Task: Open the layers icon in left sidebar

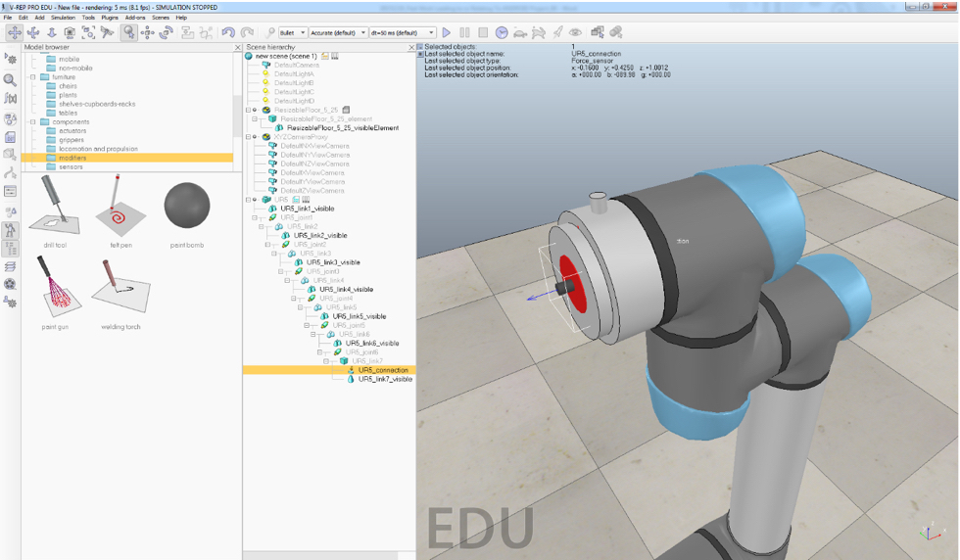Action: click(11, 266)
